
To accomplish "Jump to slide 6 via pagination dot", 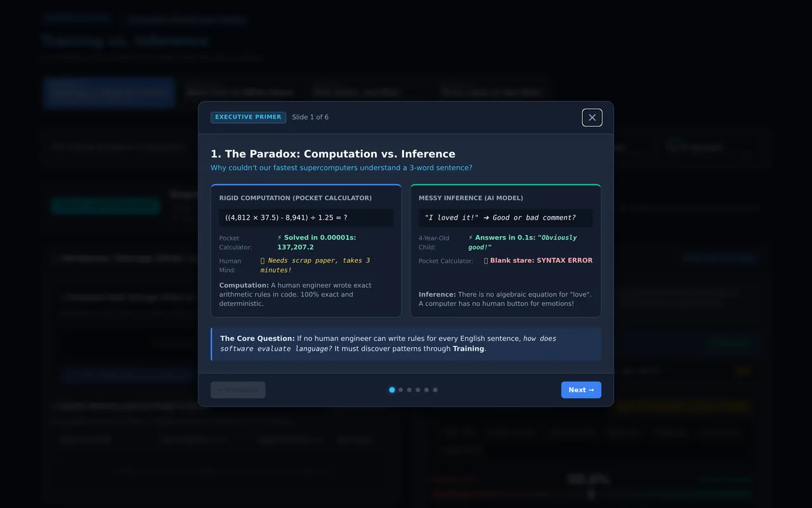I will click(435, 390).
